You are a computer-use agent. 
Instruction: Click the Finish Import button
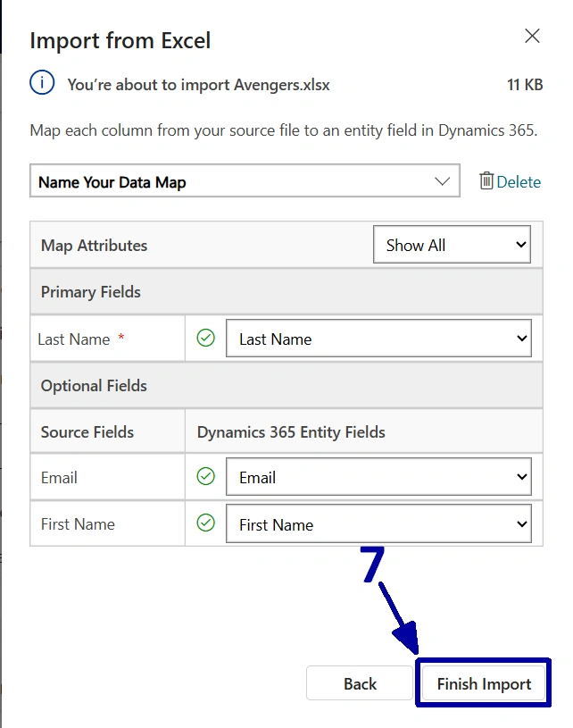click(484, 684)
